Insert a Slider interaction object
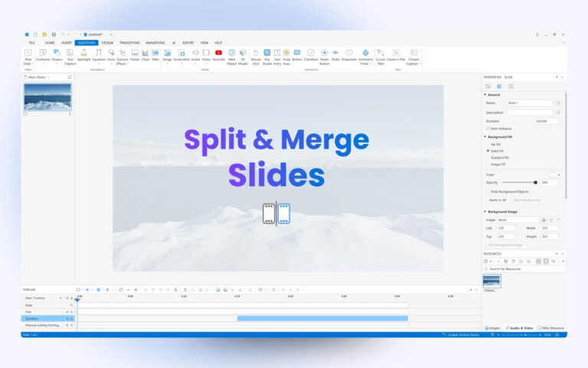The width and height of the screenshot is (588, 368). (335, 55)
